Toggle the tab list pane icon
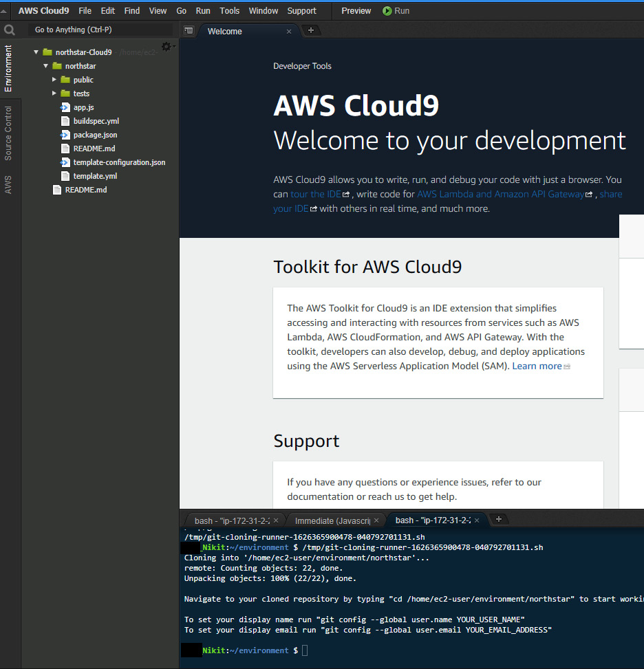 (x=189, y=30)
